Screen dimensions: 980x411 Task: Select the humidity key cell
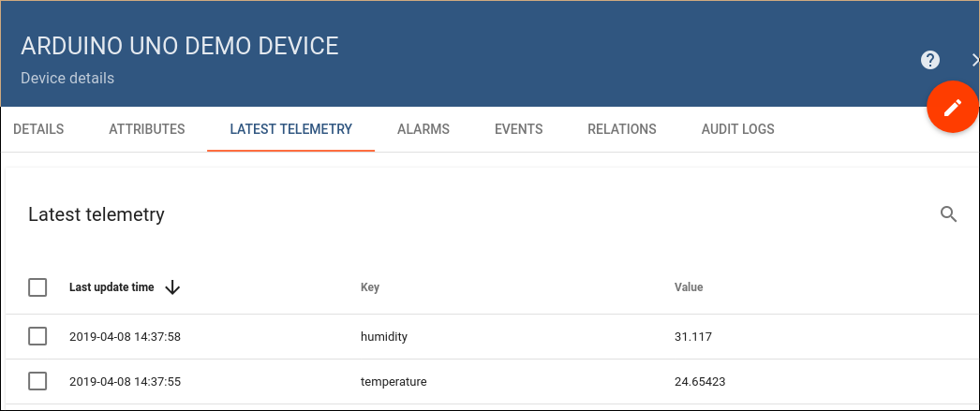(384, 337)
